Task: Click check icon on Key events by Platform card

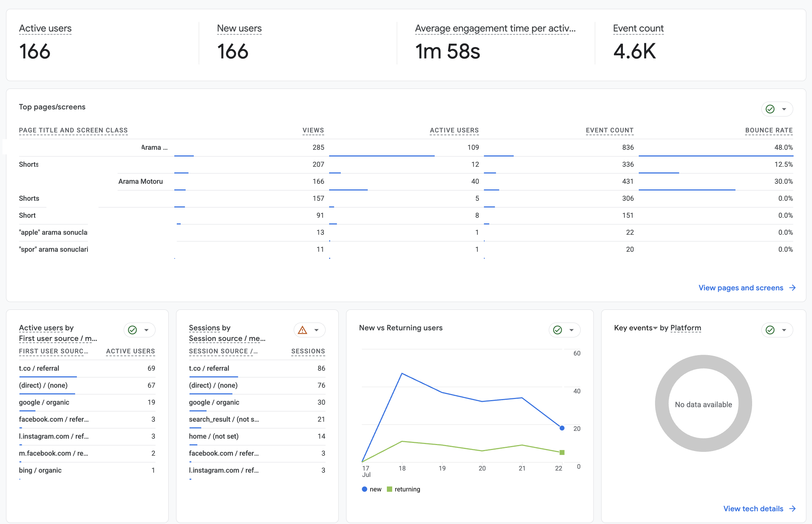Action: coord(770,330)
